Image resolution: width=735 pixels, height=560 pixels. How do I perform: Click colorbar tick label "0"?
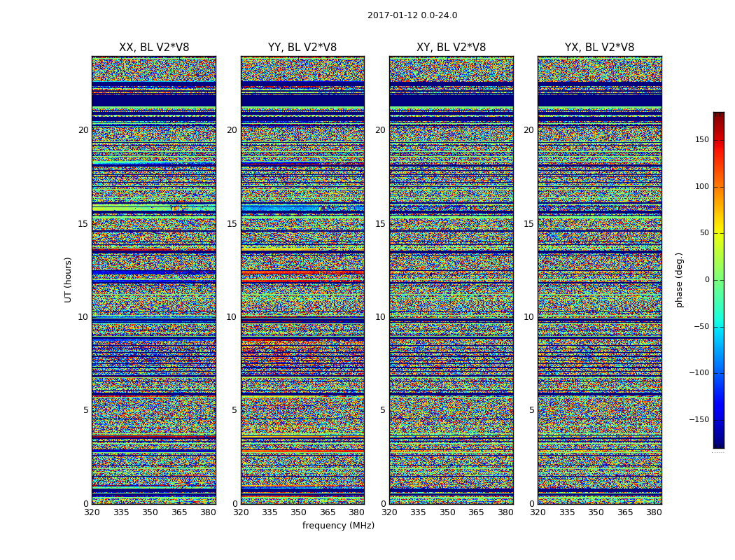707,280
